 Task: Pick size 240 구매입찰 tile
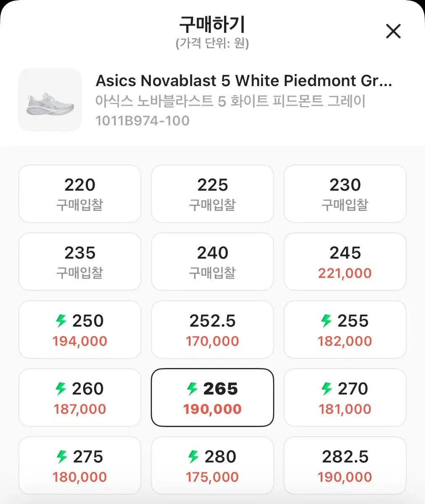pos(212,262)
